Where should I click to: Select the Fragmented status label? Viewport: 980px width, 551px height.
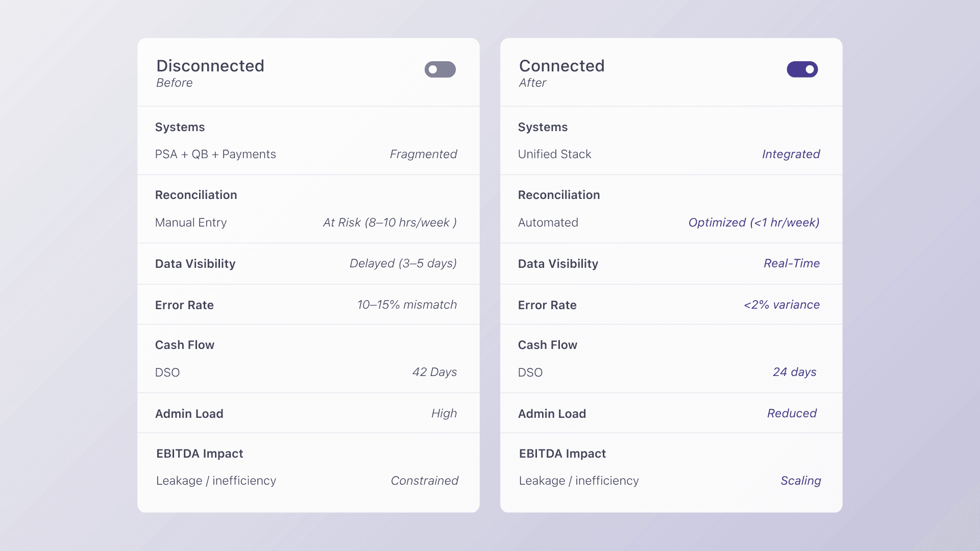(x=423, y=154)
